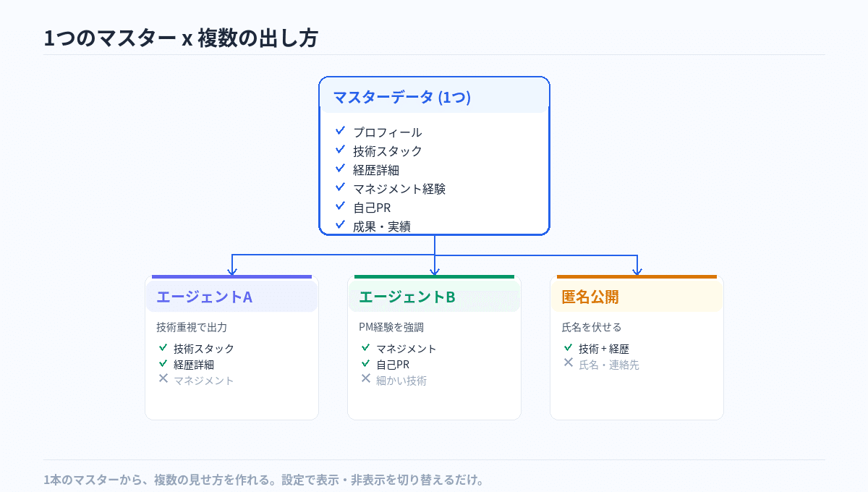This screenshot has width=868, height=492.
Task: Click the checkmark next to 技術スタック in master data
Action: pos(340,150)
